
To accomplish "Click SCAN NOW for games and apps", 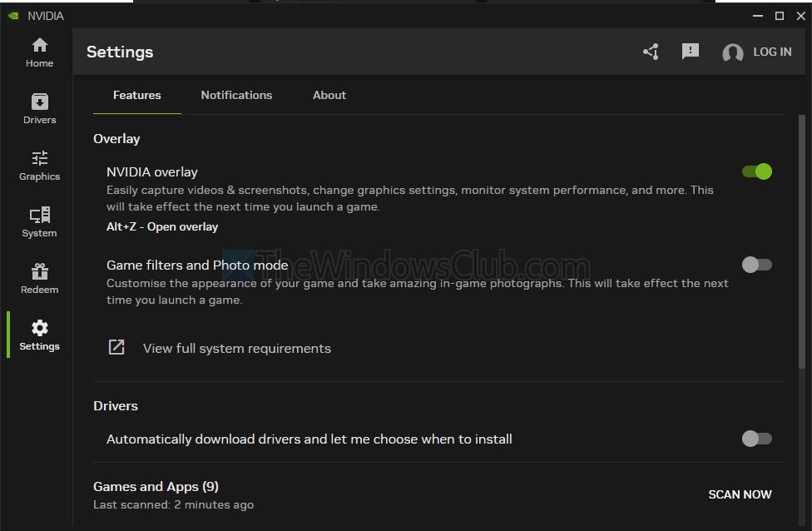I will (740, 494).
